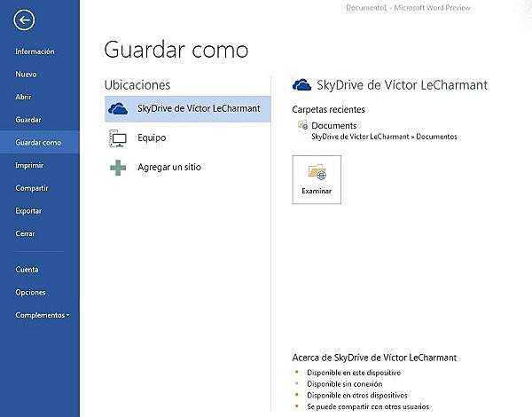Select SkyDrive de Víctor LeCharmant location
The image size is (532, 417).
[x=188, y=109]
